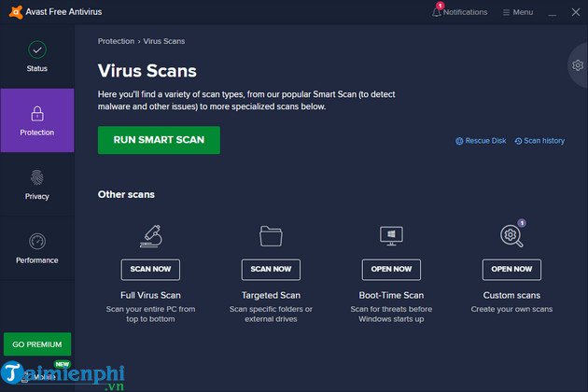588x392 pixels.
Task: Click the Virus Scans page heading
Action: tap(147, 71)
